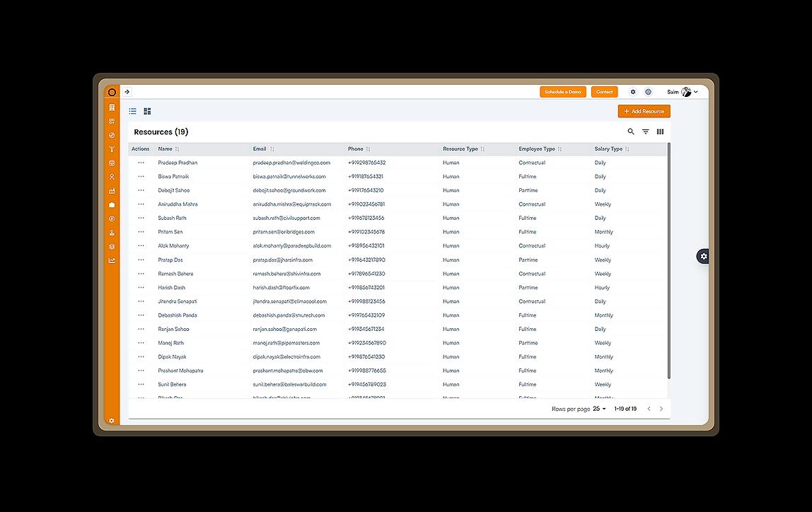The width and height of the screenshot is (812, 512).
Task: Click the floating settings gear on the right edge
Action: pyautogui.click(x=703, y=257)
